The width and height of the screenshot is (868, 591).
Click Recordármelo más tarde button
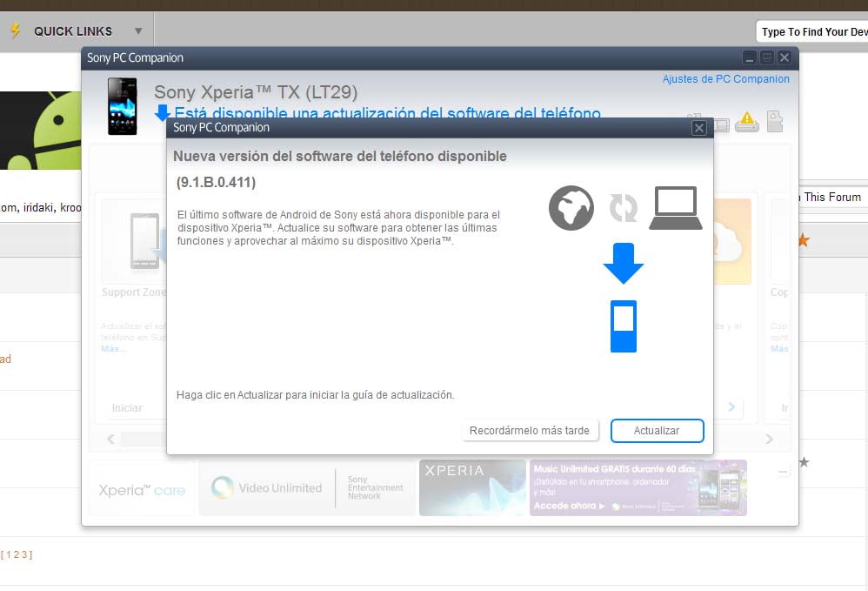[x=529, y=430]
